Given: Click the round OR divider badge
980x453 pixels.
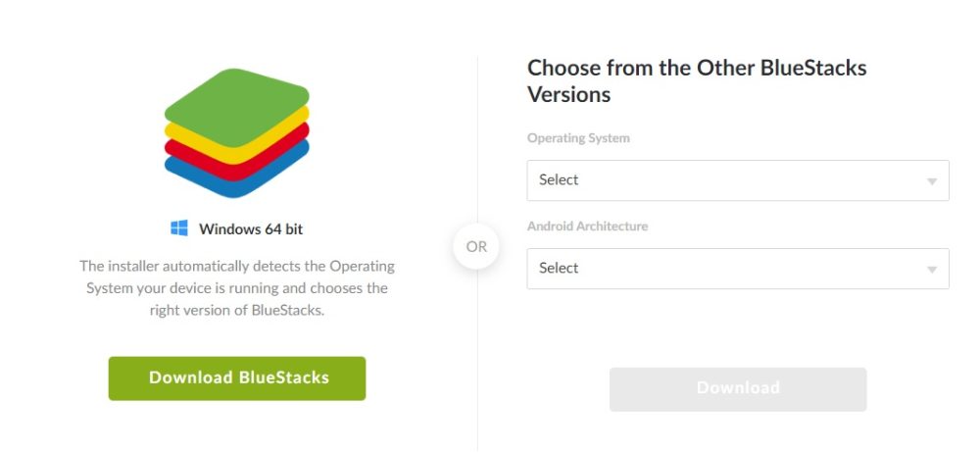Looking at the screenshot, I should [476, 247].
